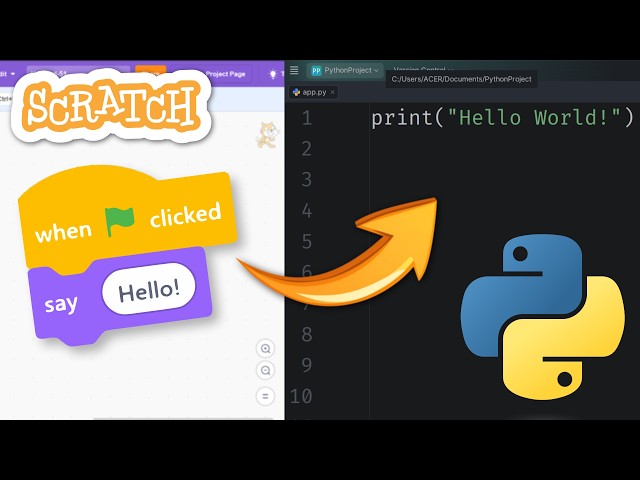Viewport: 640px width, 480px height.
Task: Click the Tutorials lightbulb icon in Scratch
Action: pyautogui.click(x=273, y=74)
